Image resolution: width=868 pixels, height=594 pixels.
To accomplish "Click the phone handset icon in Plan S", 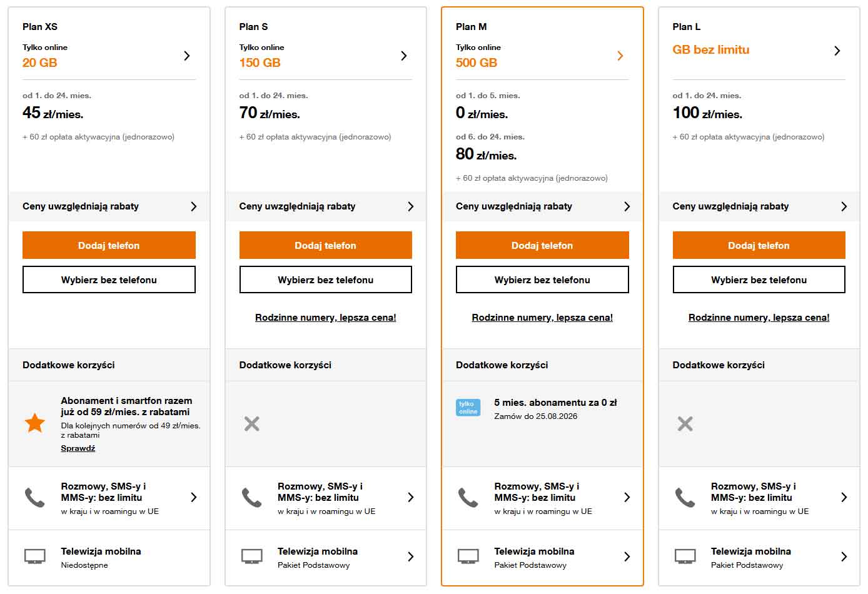I will click(x=251, y=498).
